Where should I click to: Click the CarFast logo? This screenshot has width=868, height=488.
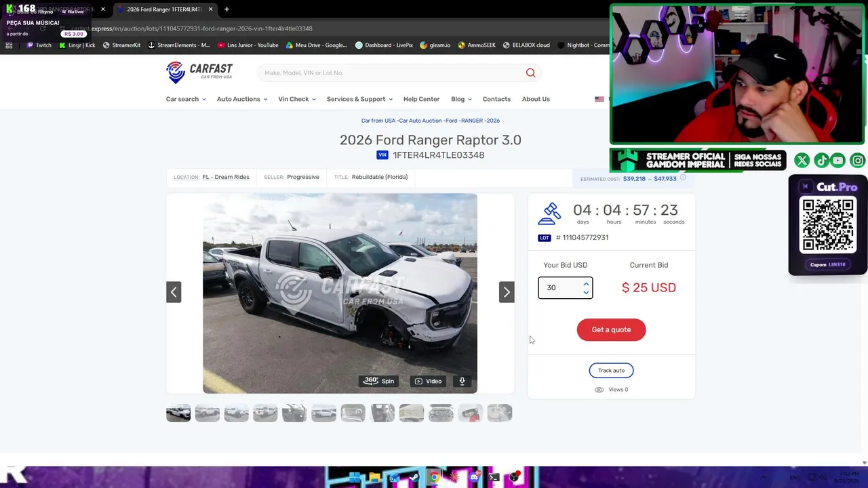point(199,73)
